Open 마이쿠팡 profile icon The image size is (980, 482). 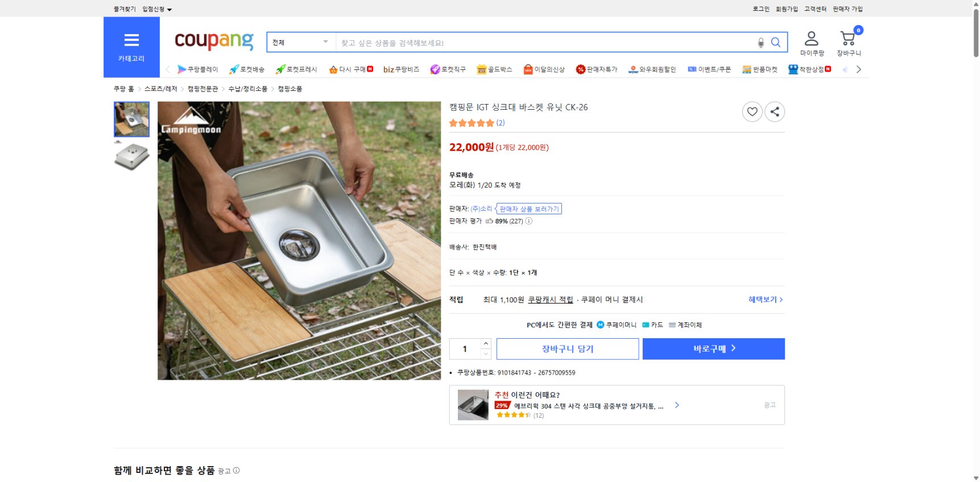coord(812,38)
